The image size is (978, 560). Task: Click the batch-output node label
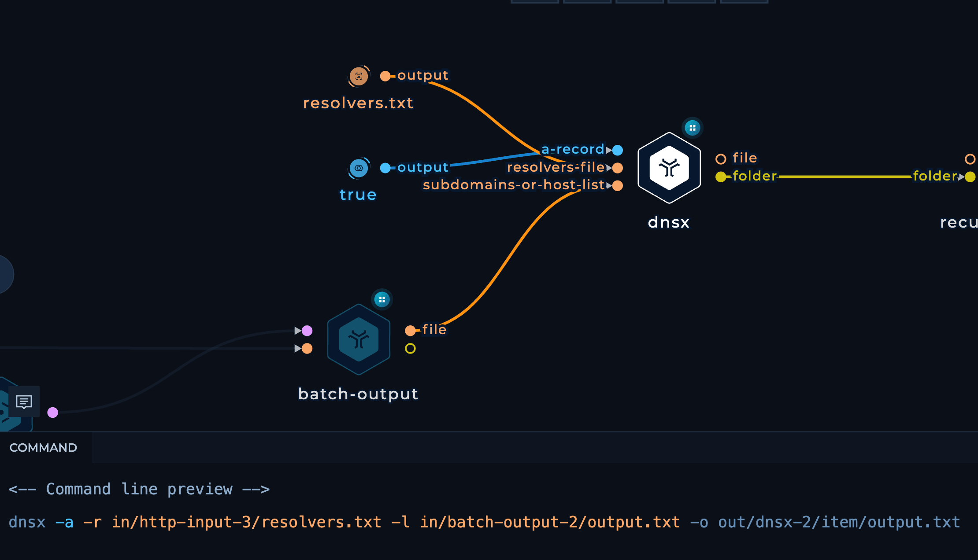click(358, 394)
